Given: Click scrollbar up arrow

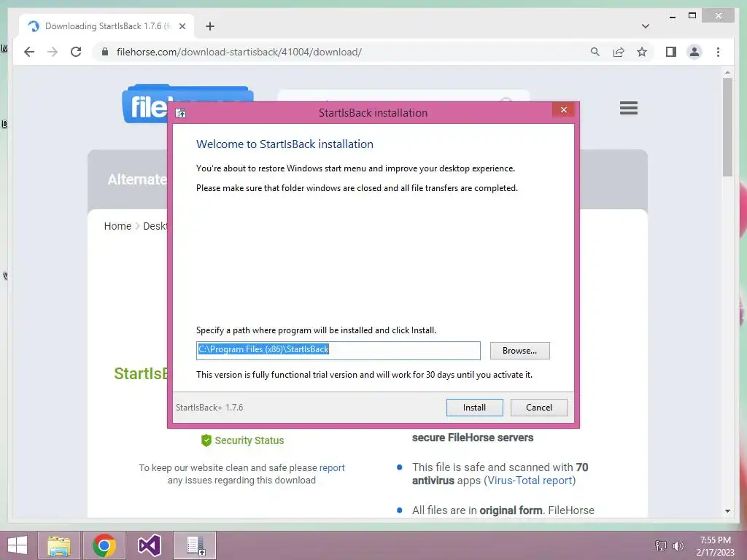Looking at the screenshot, I should coord(727,72).
